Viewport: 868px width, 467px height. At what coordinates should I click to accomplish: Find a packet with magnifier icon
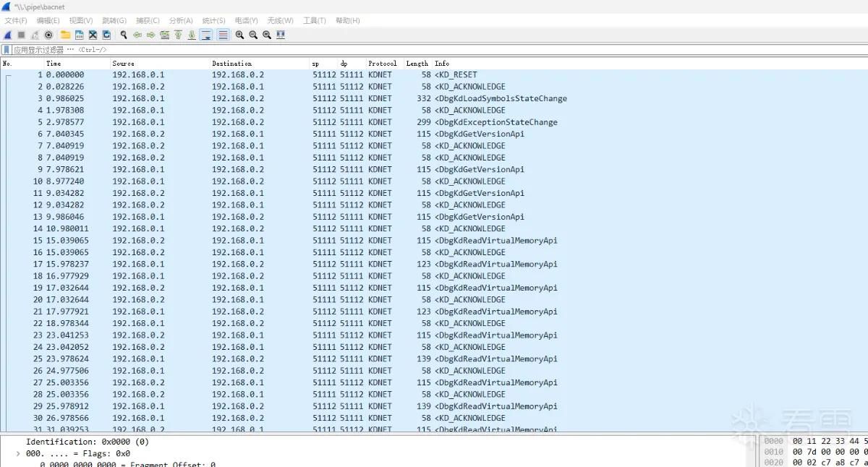124,35
